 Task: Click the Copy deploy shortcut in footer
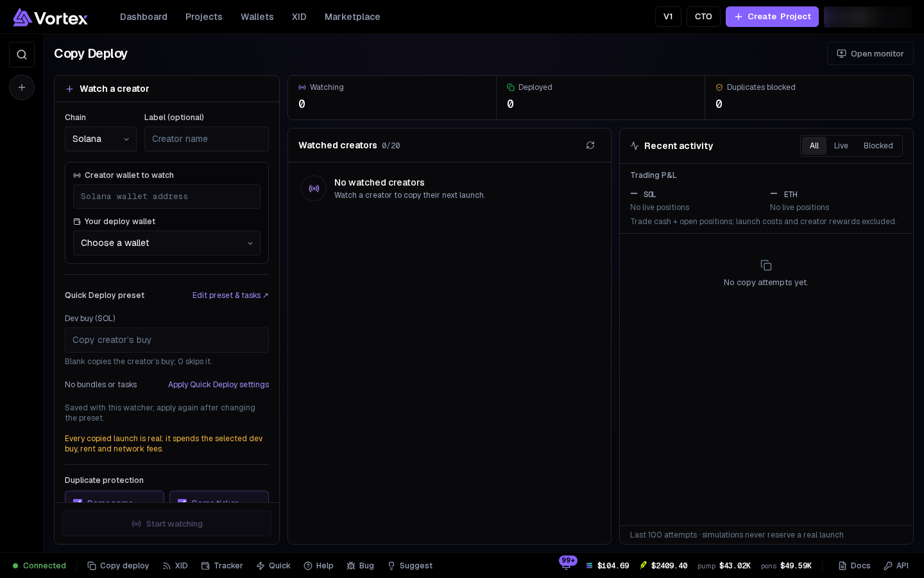click(x=118, y=566)
